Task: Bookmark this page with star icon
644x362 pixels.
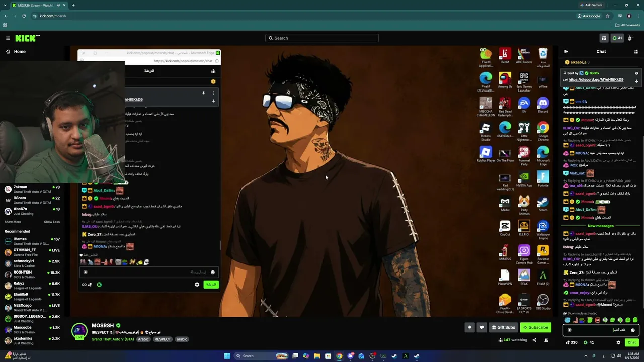Action: 608,16
